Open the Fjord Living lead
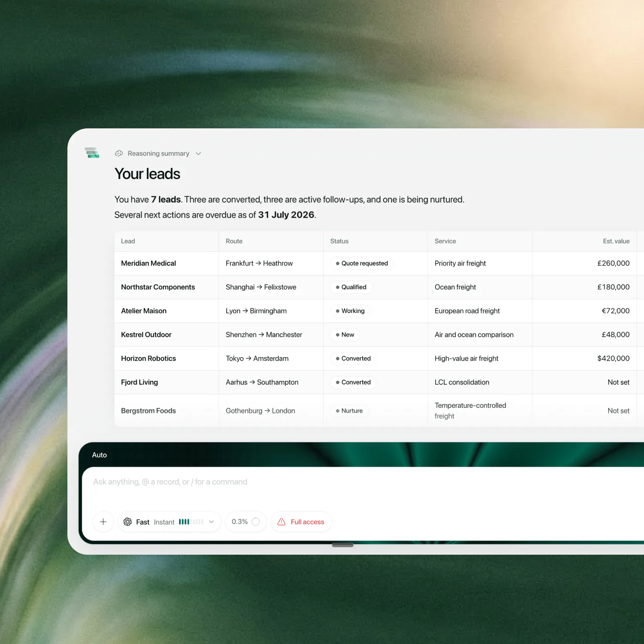Viewport: 644px width, 644px height. [x=140, y=382]
